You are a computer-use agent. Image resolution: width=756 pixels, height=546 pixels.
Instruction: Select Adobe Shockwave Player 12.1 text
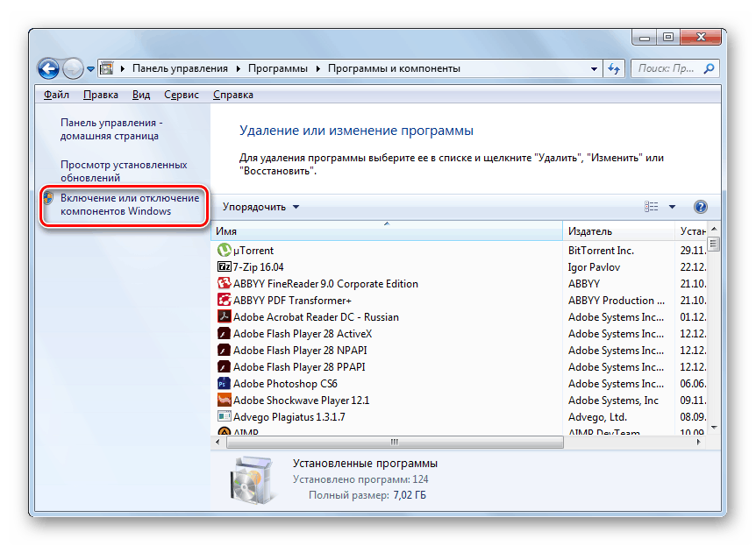point(302,401)
